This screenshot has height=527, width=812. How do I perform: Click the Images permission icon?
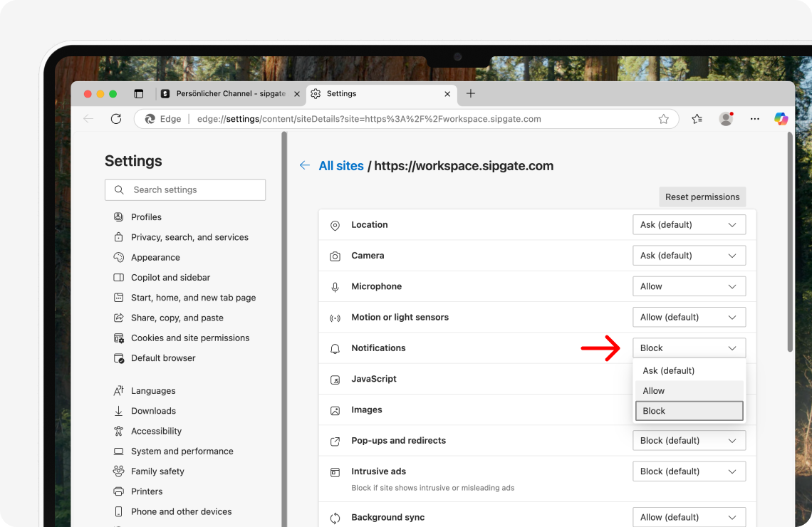pos(335,410)
